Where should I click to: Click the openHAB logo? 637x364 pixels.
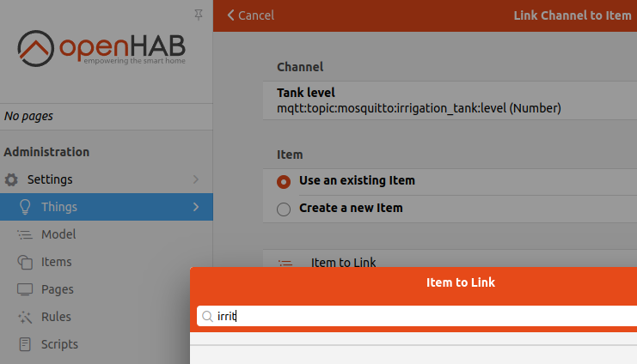pos(101,51)
